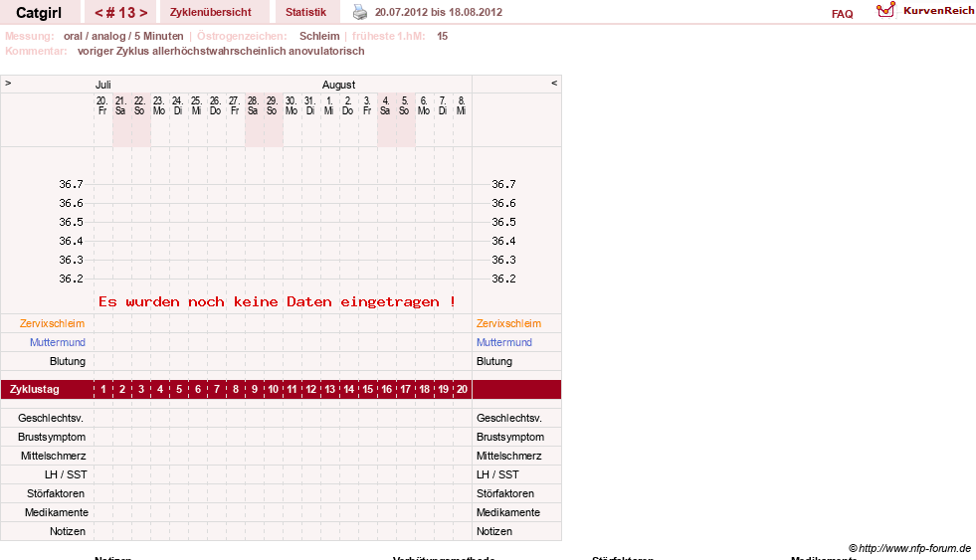Click the August month label
Screen dimensions: 976x560
tap(338, 85)
